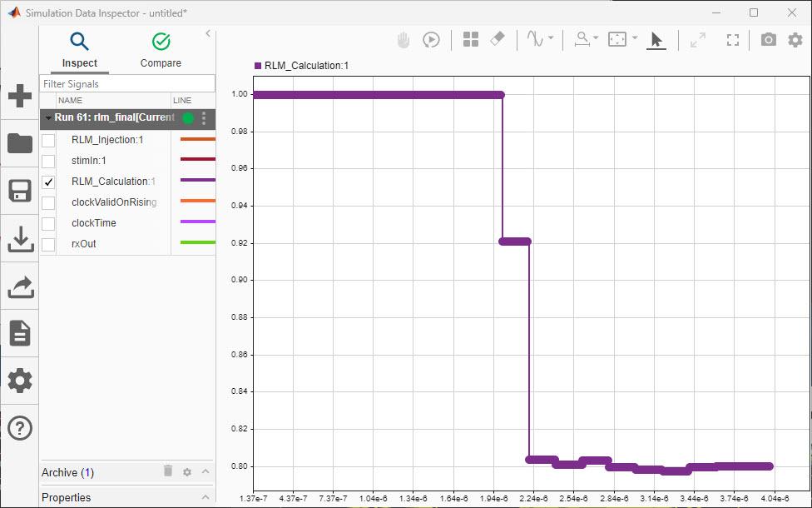Check the stimIn:1 signal checkbox
Screen dimensions: 812x508
click(47, 160)
